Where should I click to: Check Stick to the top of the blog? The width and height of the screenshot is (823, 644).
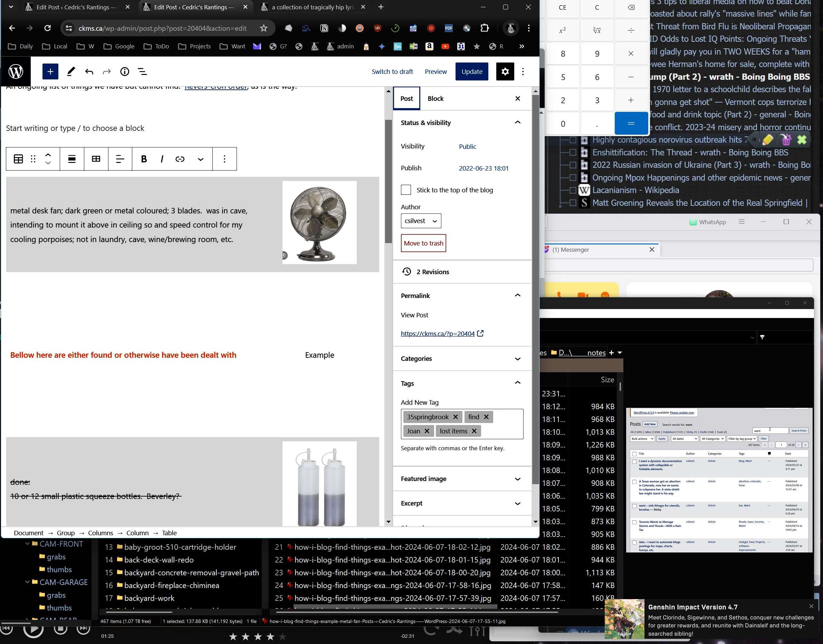pos(406,190)
